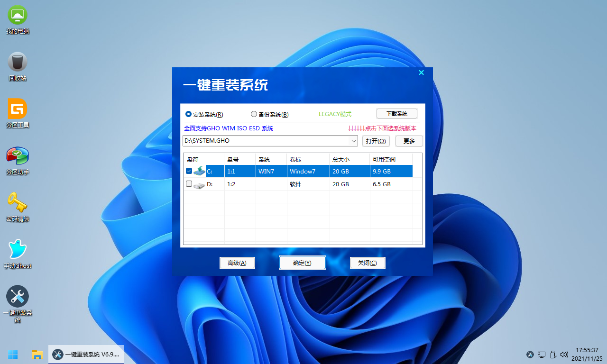Click the 9.9 GB free space cell
The image size is (607, 364).
(391, 171)
